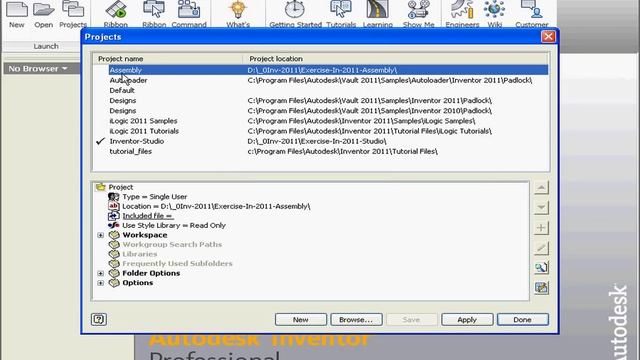Click the Use Style Library icon
The image size is (640, 360).
tap(114, 225)
